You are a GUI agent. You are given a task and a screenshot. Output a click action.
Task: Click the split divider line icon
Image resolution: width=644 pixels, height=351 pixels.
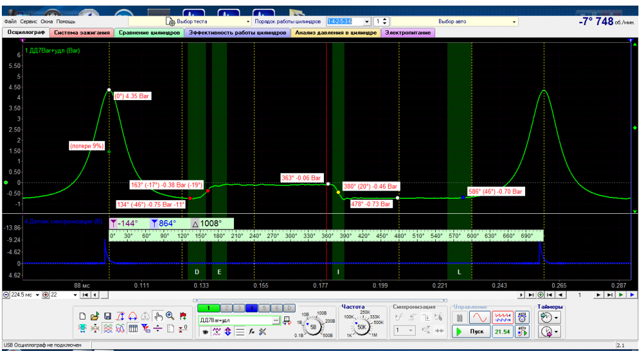pos(158,328)
